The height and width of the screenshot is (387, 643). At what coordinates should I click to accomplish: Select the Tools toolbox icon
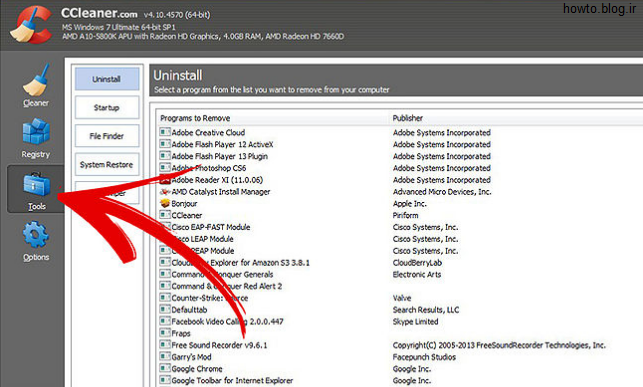tap(36, 184)
